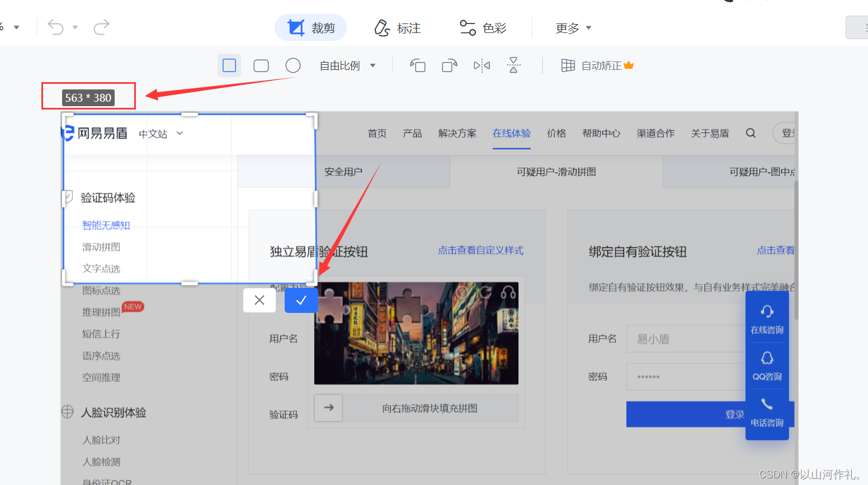Image resolution: width=868 pixels, height=485 pixels.
Task: Click the 在线体验 nav item
Action: coord(512,134)
